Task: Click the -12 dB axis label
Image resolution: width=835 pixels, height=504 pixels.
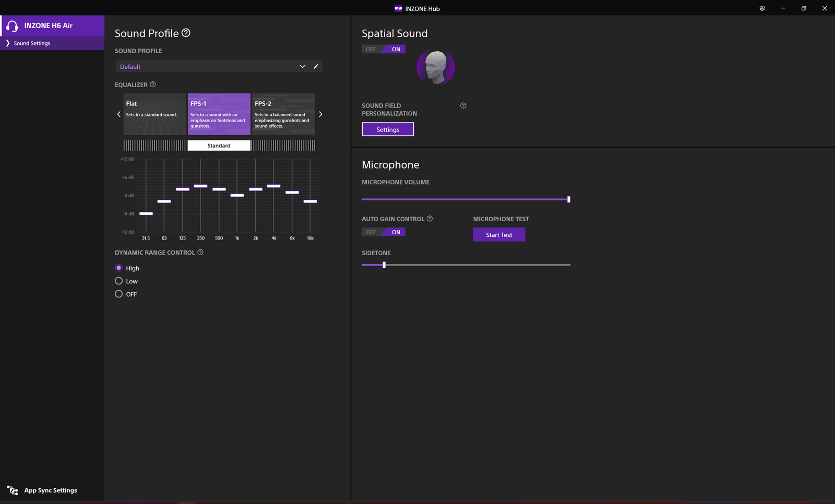Action: click(128, 232)
